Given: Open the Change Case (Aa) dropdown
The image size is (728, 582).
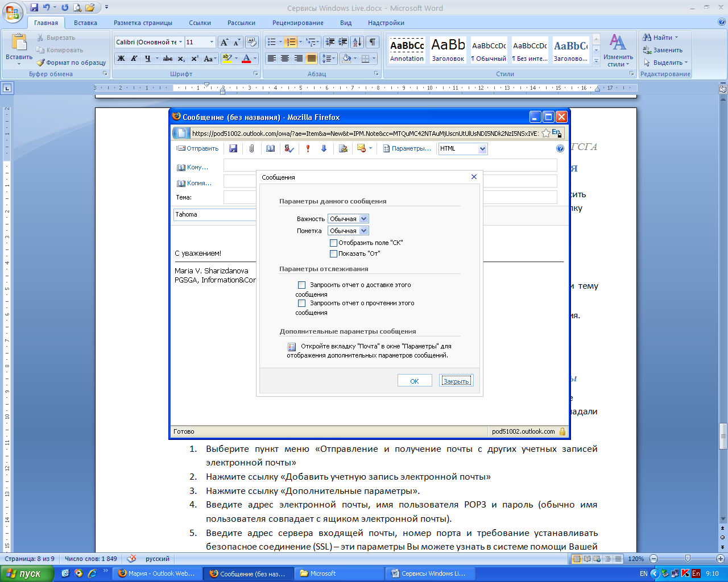Looking at the screenshot, I should tap(210, 59).
